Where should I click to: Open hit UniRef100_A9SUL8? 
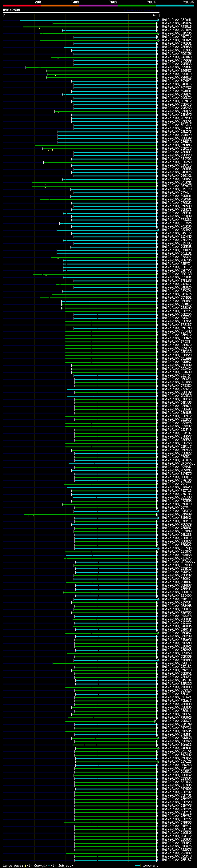pos(177,26)
